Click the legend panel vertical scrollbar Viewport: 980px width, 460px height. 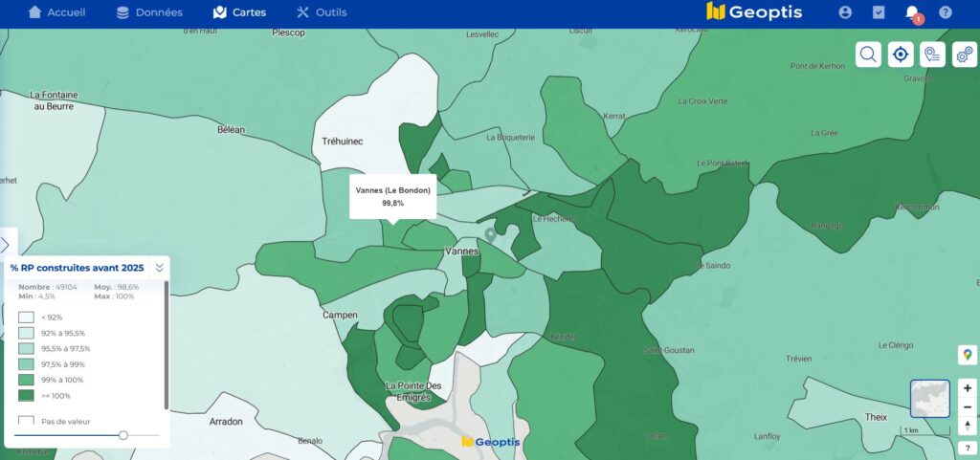point(167,344)
